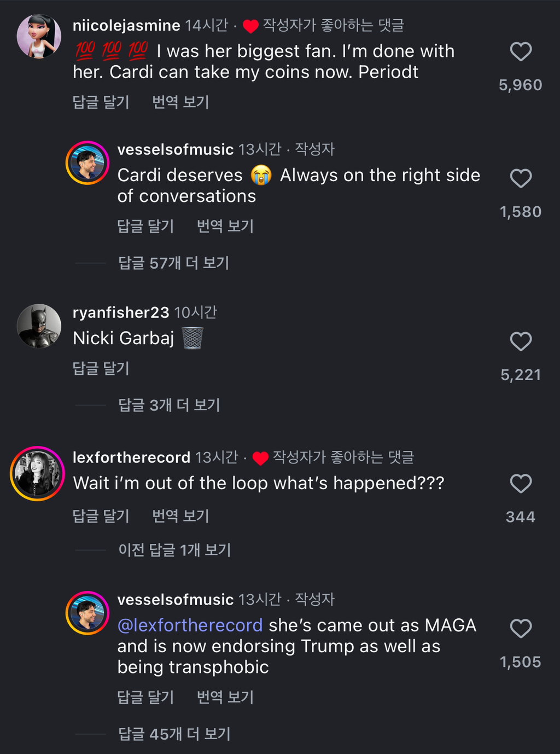Expand 답글 45개 더 보기 replies
The height and width of the screenshot is (754, 560).
(174, 734)
